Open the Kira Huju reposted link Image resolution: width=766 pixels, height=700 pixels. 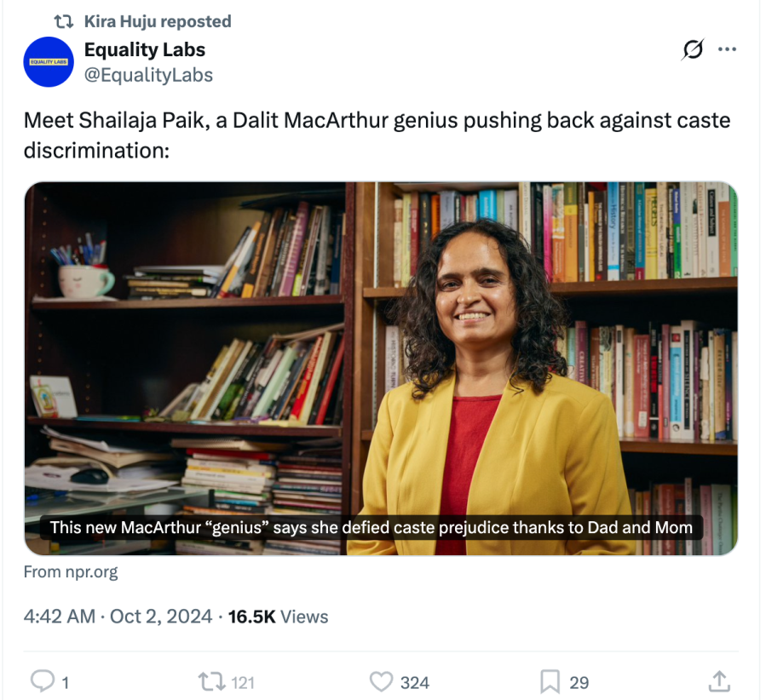click(158, 21)
